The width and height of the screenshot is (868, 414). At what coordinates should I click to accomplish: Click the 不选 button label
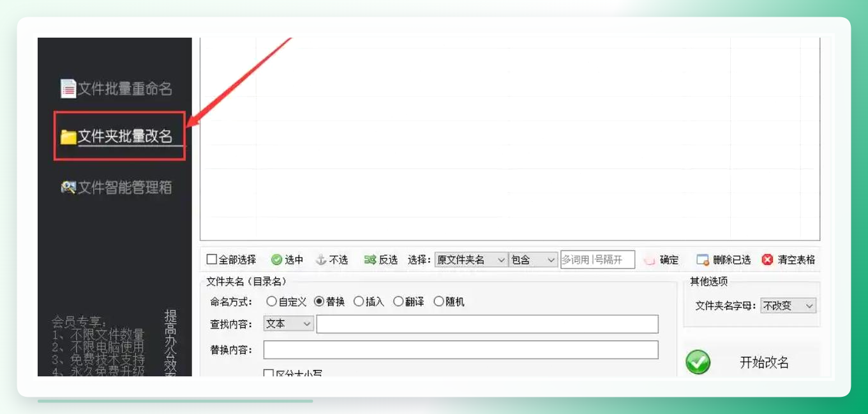(339, 260)
